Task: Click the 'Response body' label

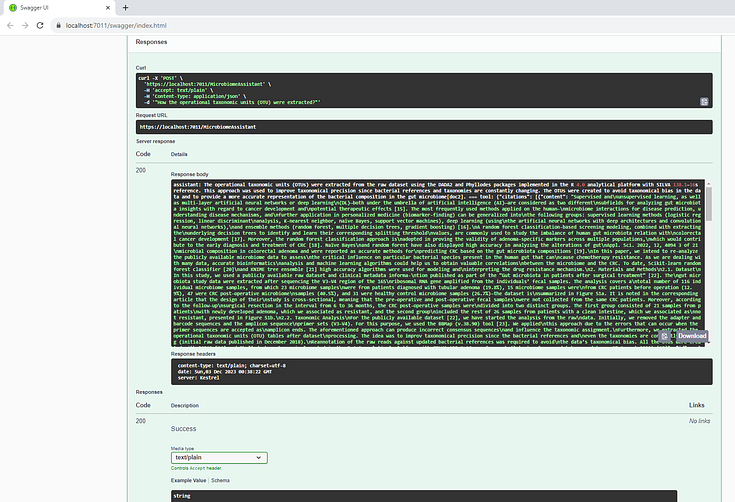Action: [x=189, y=174]
